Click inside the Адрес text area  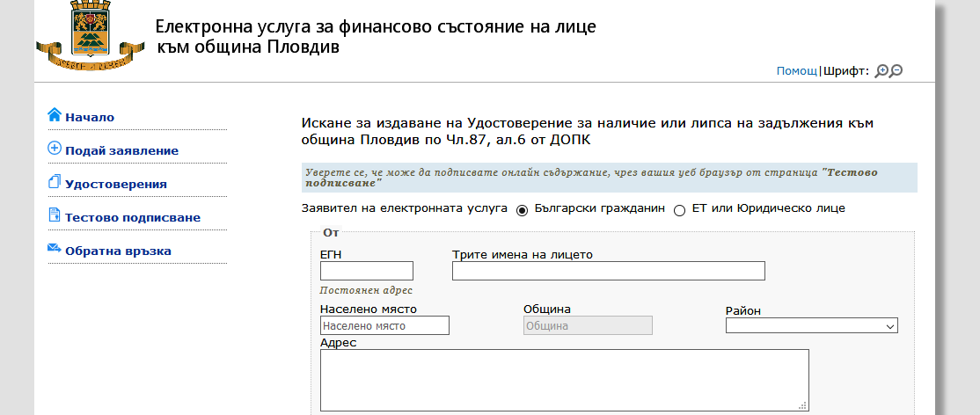tap(565, 380)
